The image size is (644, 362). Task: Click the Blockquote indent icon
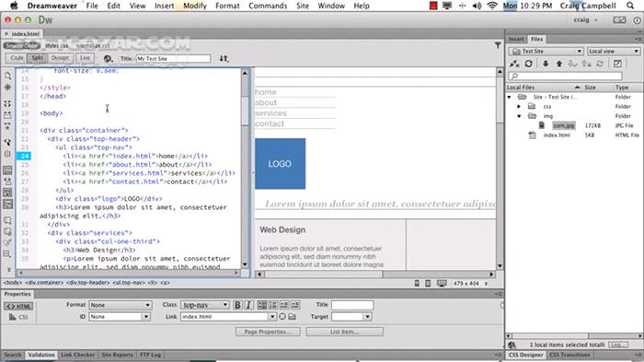[295, 305]
